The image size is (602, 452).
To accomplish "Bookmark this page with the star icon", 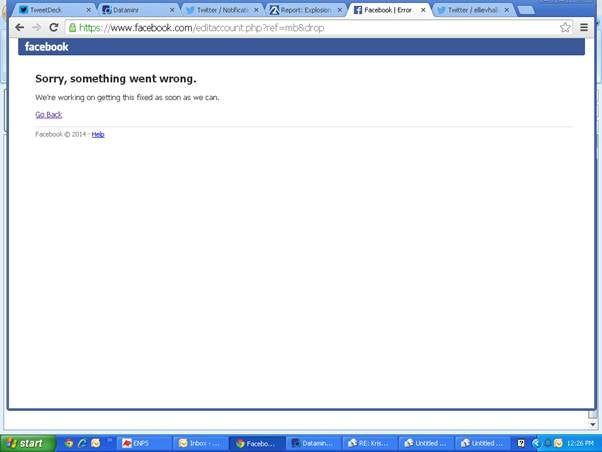I will (565, 27).
